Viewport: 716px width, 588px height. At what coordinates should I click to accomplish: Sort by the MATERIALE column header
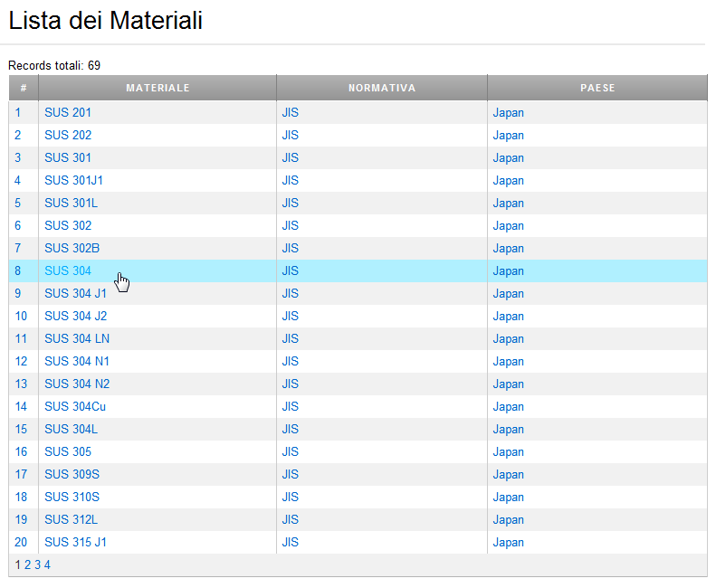coord(158,88)
